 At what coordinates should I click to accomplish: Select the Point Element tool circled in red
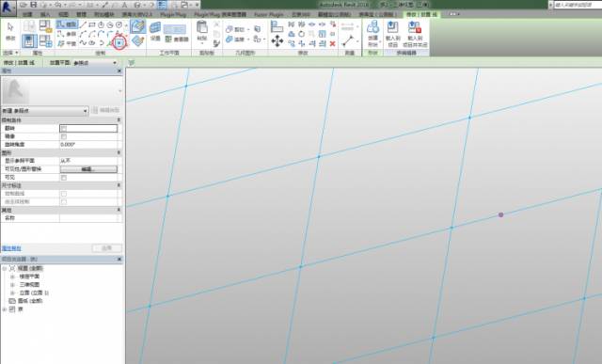coord(119,43)
